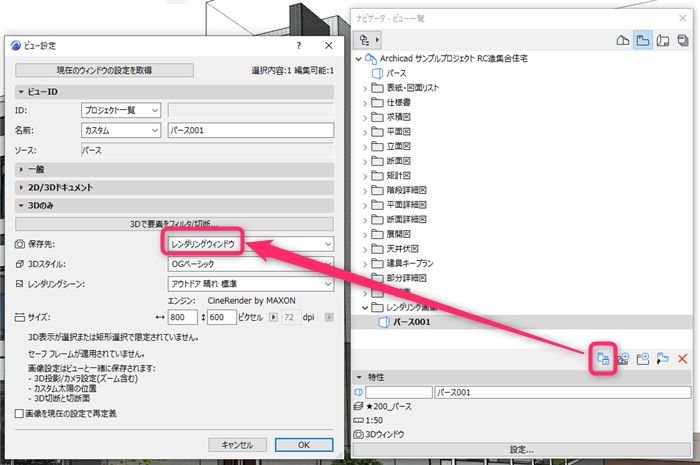Viewport: 700px width, 465px height.
Task: Click the height field showing 600
Action: click(222, 317)
